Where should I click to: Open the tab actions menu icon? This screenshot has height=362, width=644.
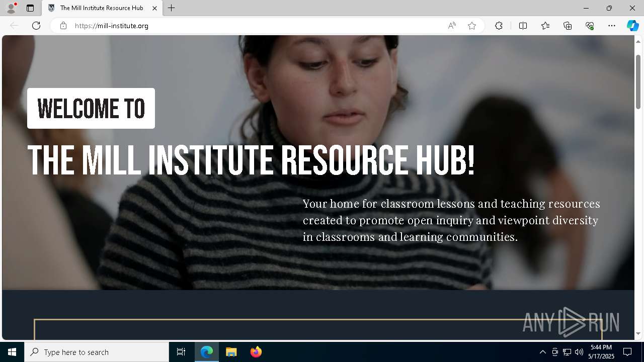tap(30, 8)
